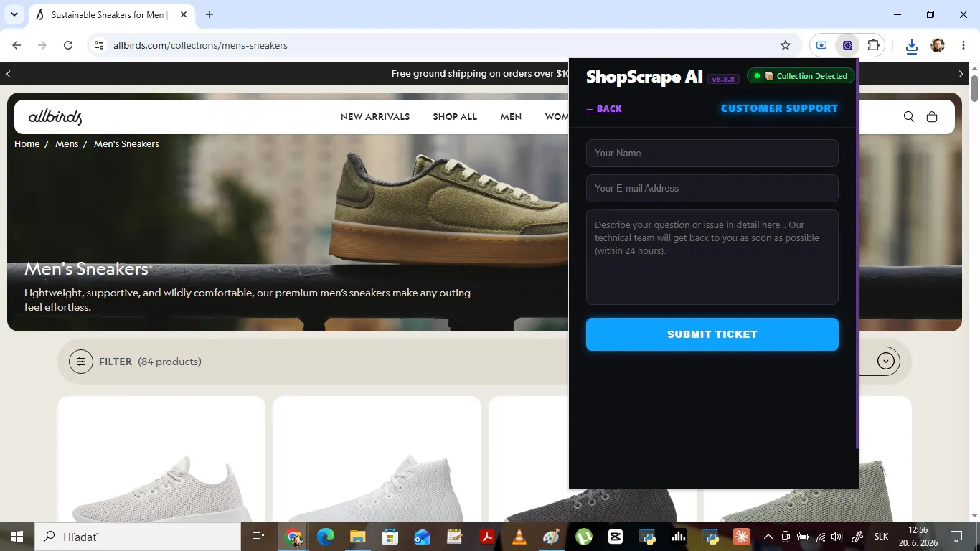Launch VLC media player from taskbar
The image size is (980, 551).
pos(519,537)
